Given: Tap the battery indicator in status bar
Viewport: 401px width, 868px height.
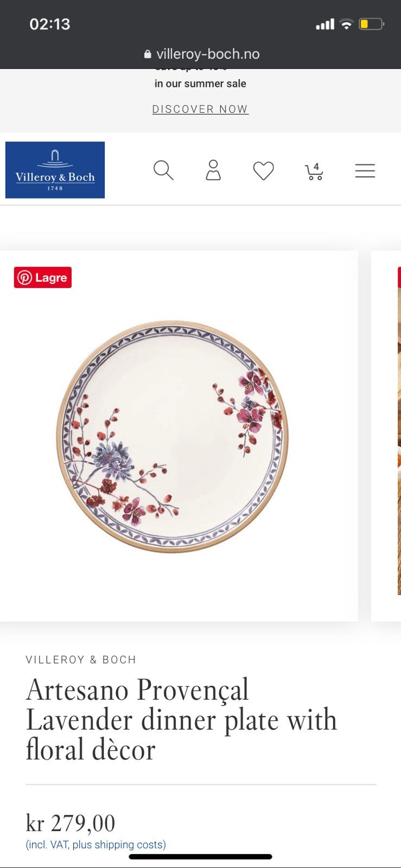Looking at the screenshot, I should [372, 24].
